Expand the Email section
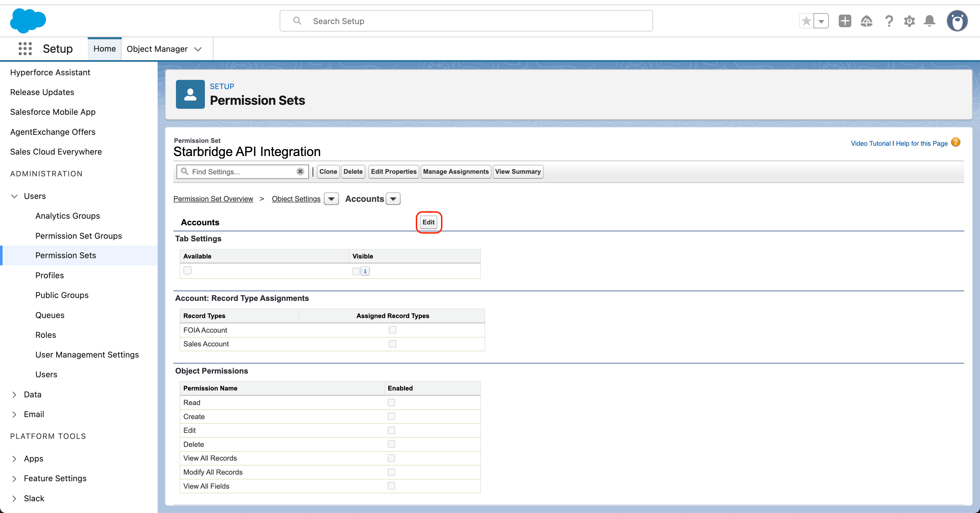 coord(14,415)
